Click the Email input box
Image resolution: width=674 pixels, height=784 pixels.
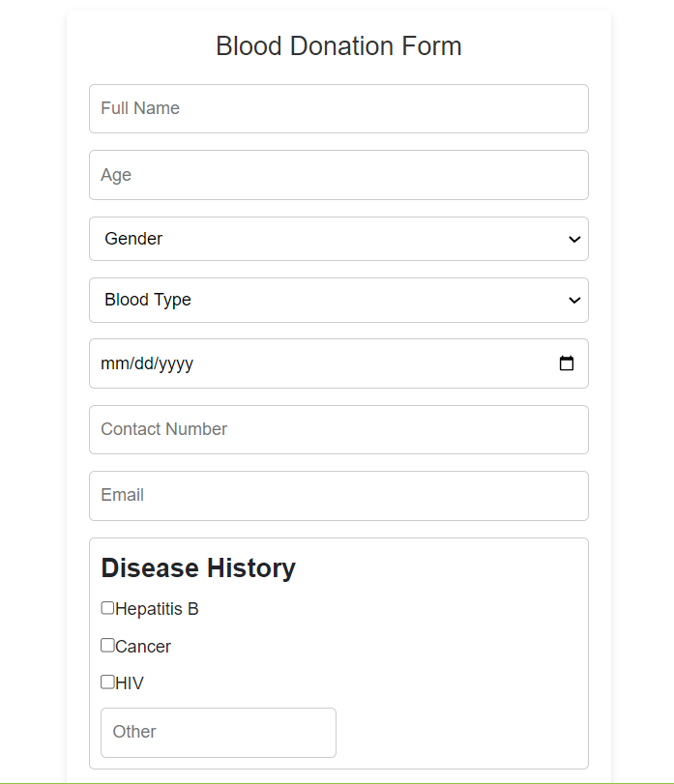point(338,496)
